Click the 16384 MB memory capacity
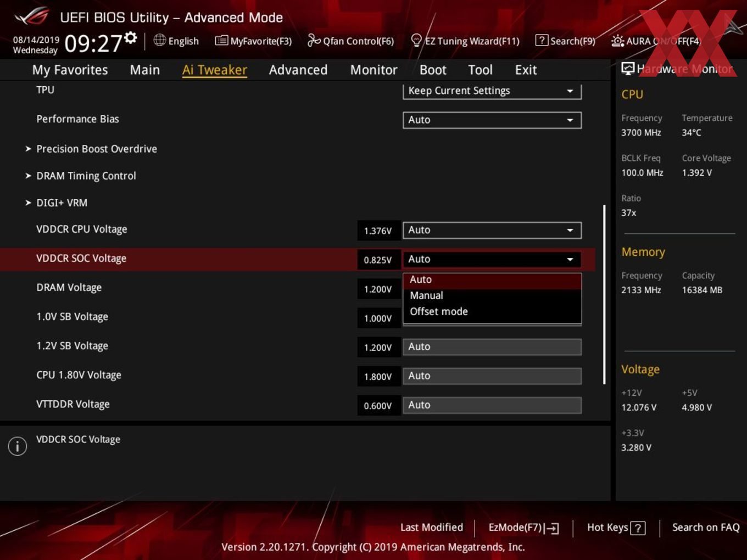 702,290
